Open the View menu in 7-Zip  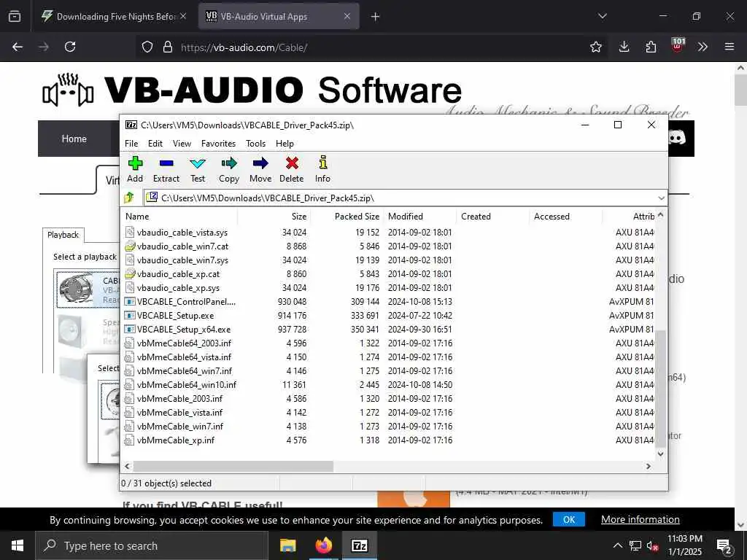tap(182, 144)
